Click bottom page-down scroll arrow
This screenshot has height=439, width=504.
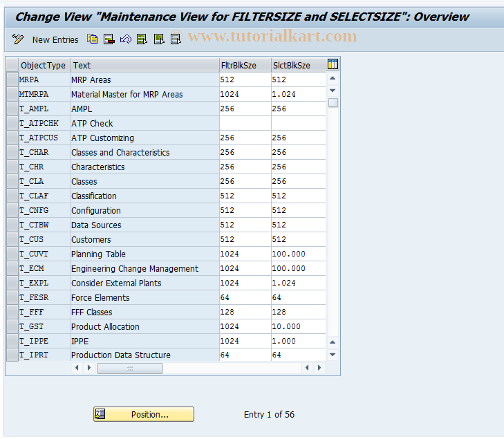click(x=333, y=355)
